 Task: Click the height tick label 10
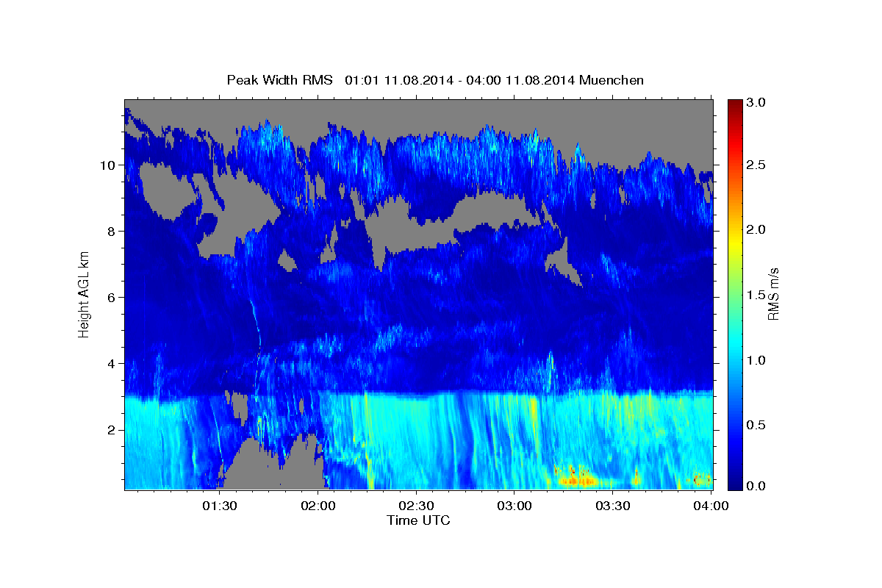[109, 165]
